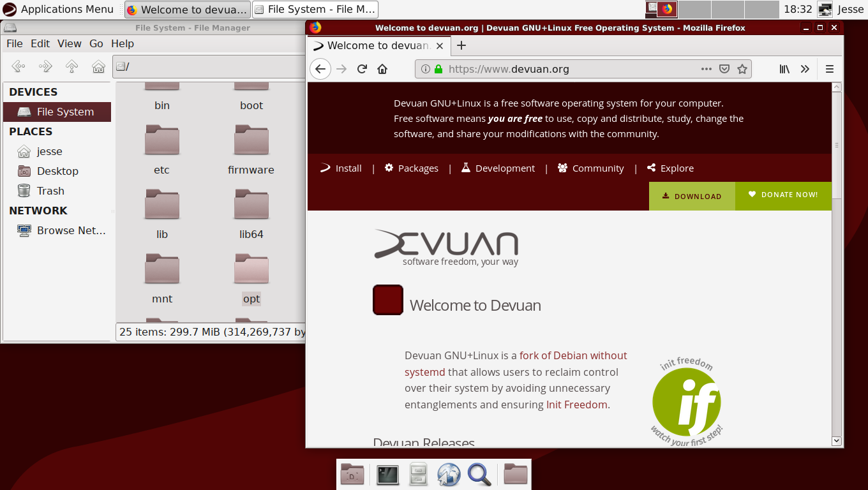Select Desktop in Places sidebar
Viewport: 868px width, 490px height.
tap(57, 171)
